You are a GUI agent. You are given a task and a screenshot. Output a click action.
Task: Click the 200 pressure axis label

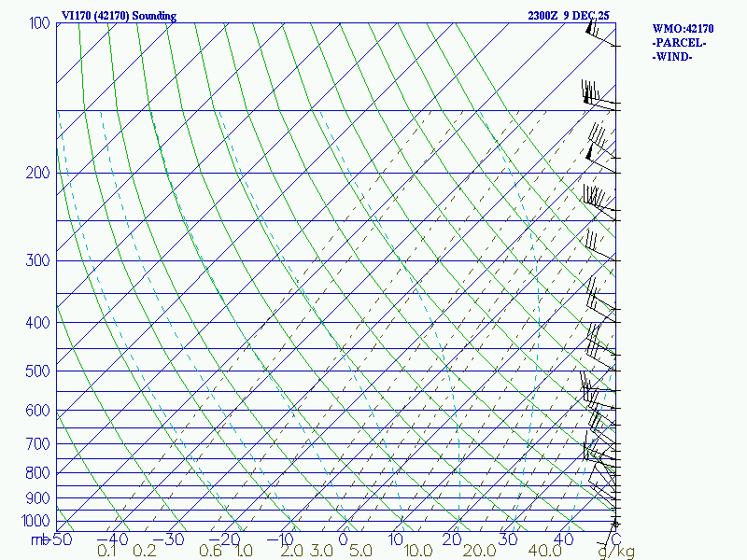[x=38, y=173]
